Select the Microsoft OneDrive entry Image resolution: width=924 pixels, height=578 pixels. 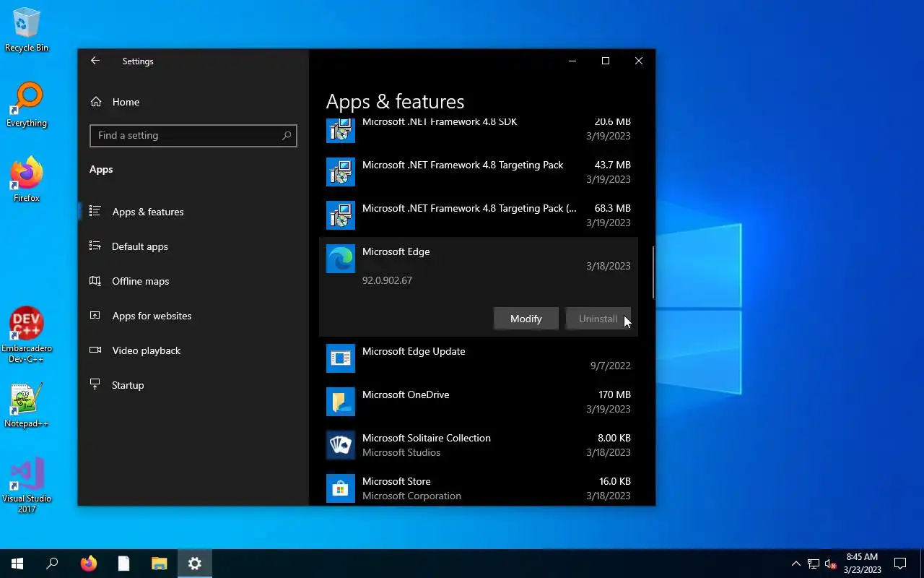(479, 402)
